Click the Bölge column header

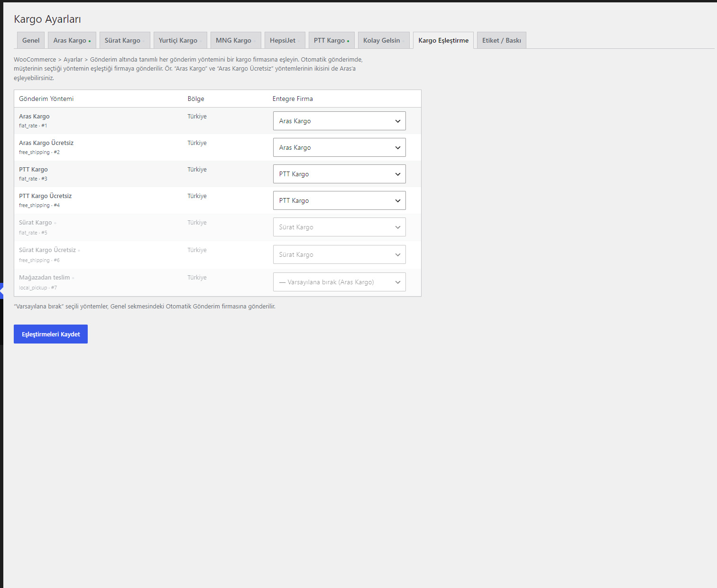point(196,99)
